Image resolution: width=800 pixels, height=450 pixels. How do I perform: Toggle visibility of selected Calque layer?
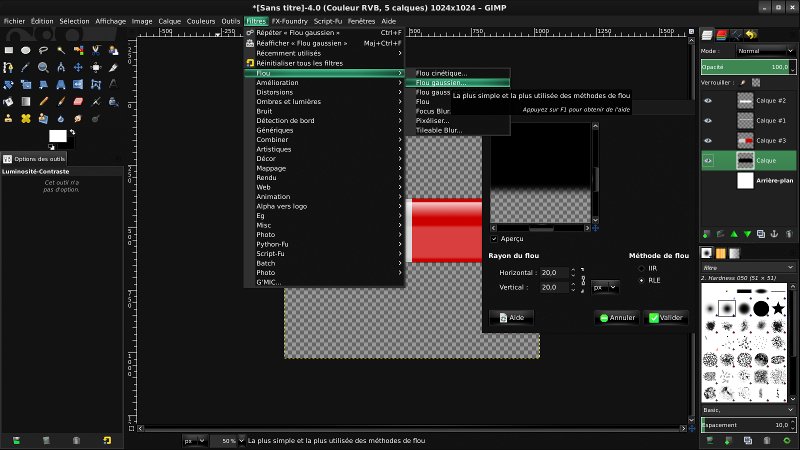point(708,160)
